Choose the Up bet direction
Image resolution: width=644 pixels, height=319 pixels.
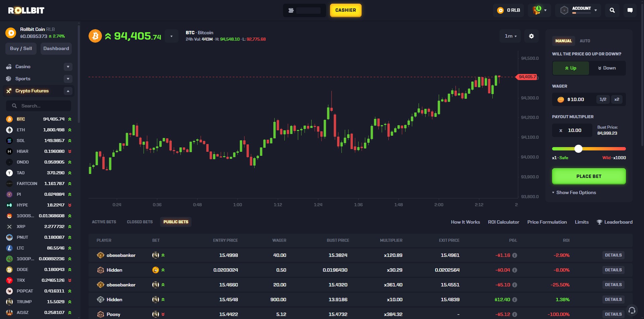[571, 68]
